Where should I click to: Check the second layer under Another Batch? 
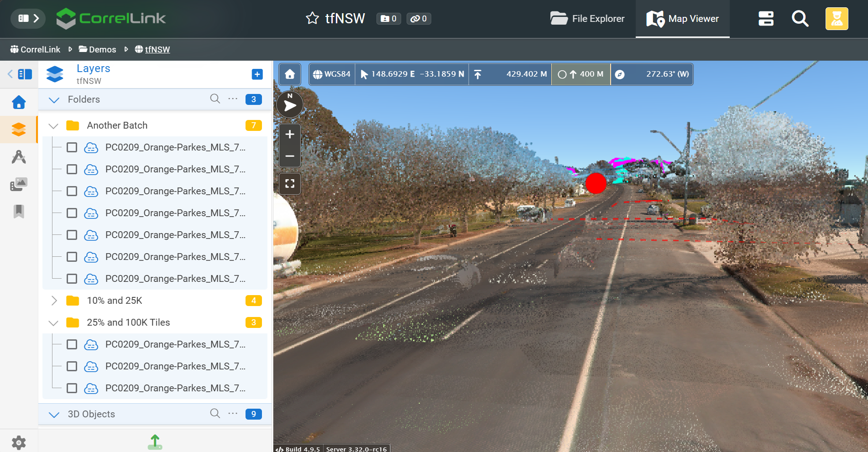(x=72, y=169)
